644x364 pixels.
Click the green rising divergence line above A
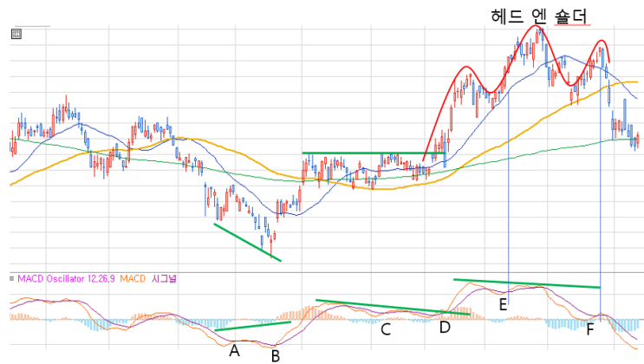point(253,326)
